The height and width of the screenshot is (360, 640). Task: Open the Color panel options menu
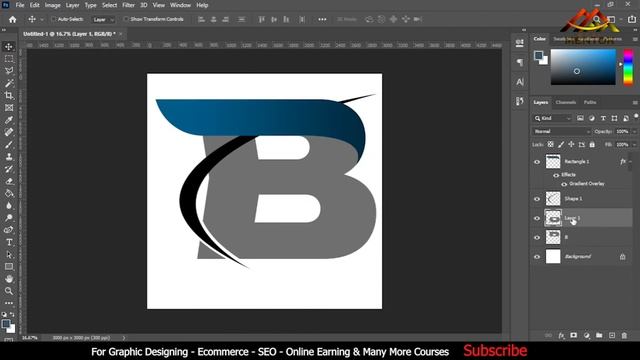[x=635, y=39]
